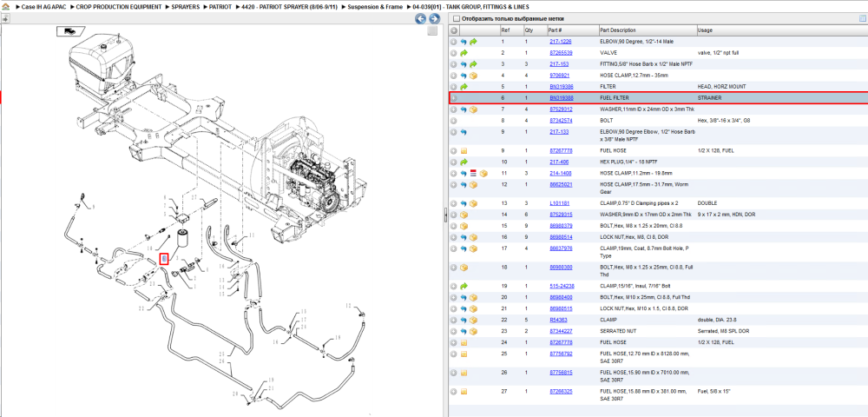
Task: Click the gray square button in diagram corner
Action: [x=432, y=31]
